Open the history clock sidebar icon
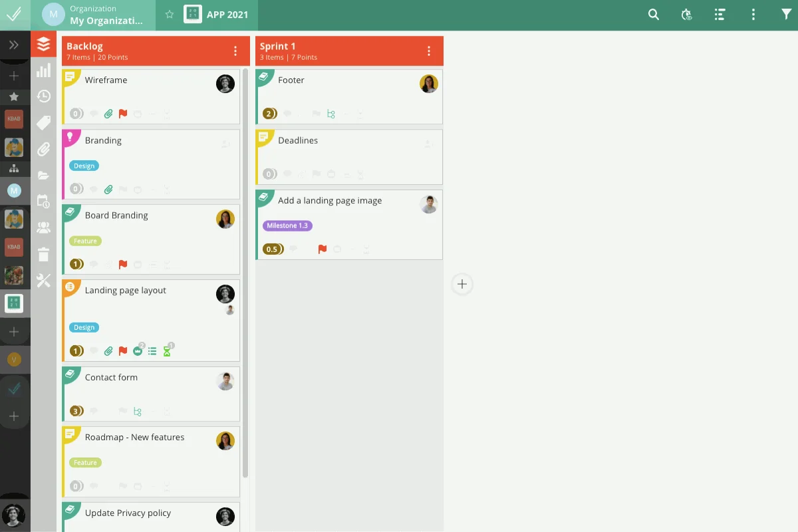This screenshot has width=798, height=532. [x=43, y=96]
